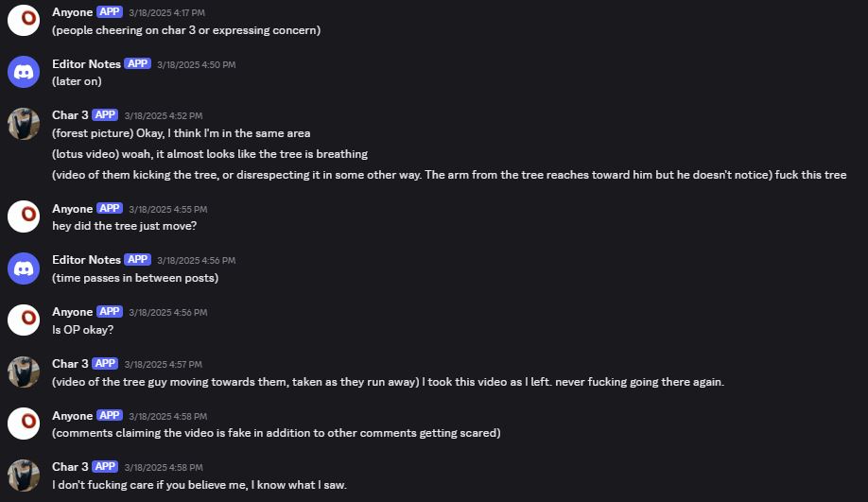Click the 3/18/2025 4:52 PM timestamp
Screen dimensions: 868x502
click(164, 115)
